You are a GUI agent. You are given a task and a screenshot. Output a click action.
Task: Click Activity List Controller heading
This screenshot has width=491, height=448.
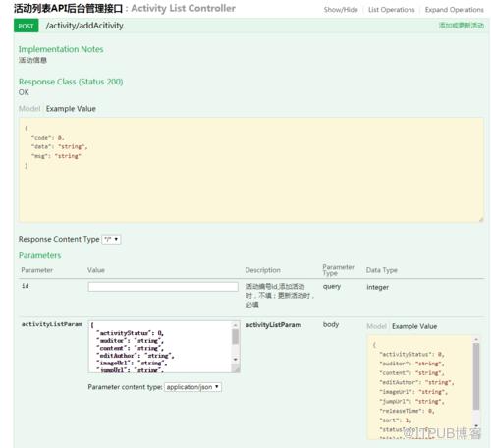coord(183,8)
